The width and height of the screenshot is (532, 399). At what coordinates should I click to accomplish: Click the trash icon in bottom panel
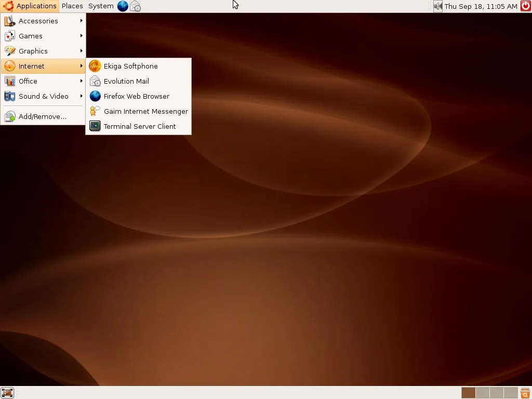525,393
